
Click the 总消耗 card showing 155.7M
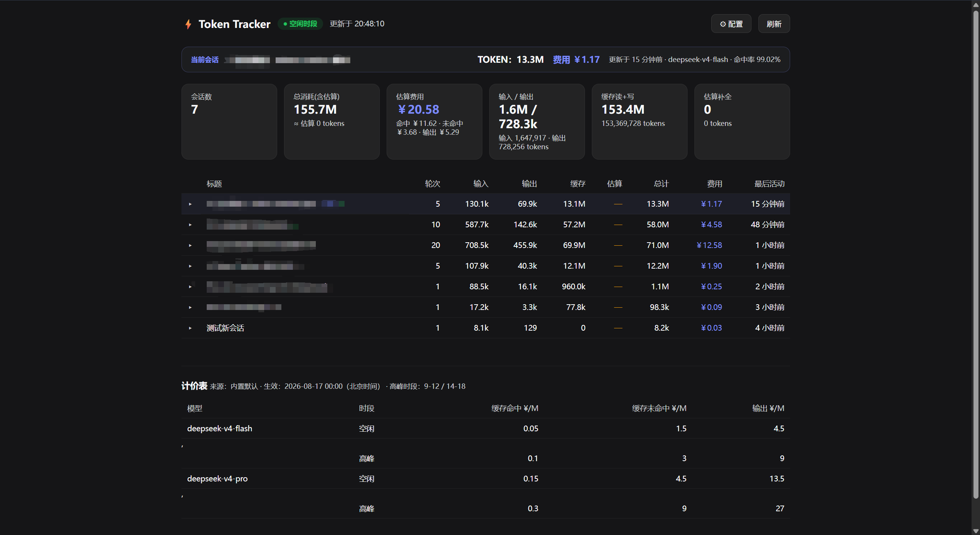click(332, 122)
